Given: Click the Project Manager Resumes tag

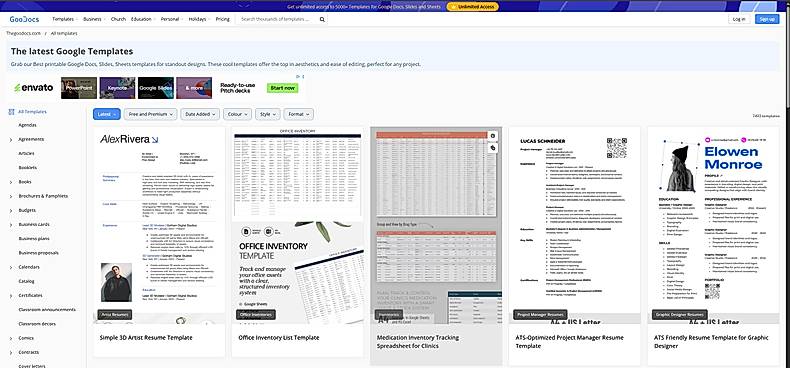Looking at the screenshot, I should coord(540,315).
